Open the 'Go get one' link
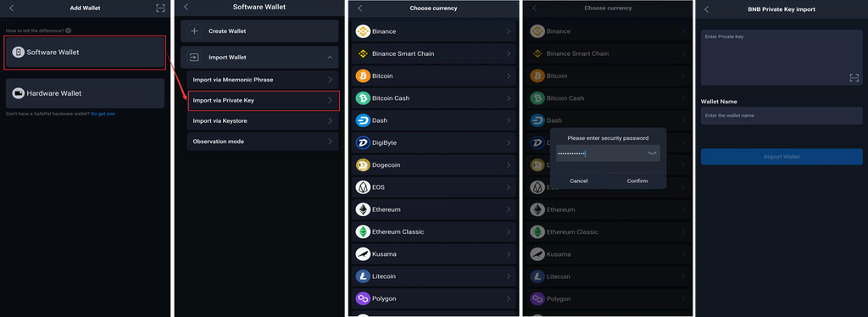 [103, 114]
